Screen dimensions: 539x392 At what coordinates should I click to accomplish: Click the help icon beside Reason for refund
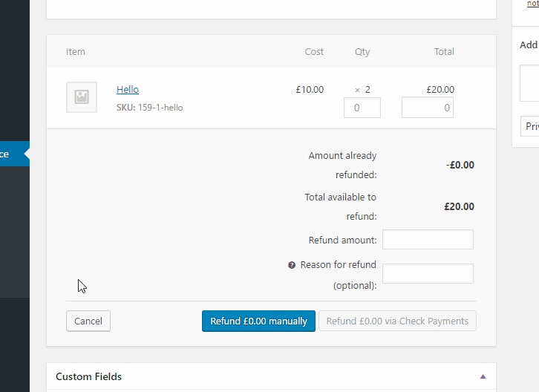pyautogui.click(x=292, y=265)
